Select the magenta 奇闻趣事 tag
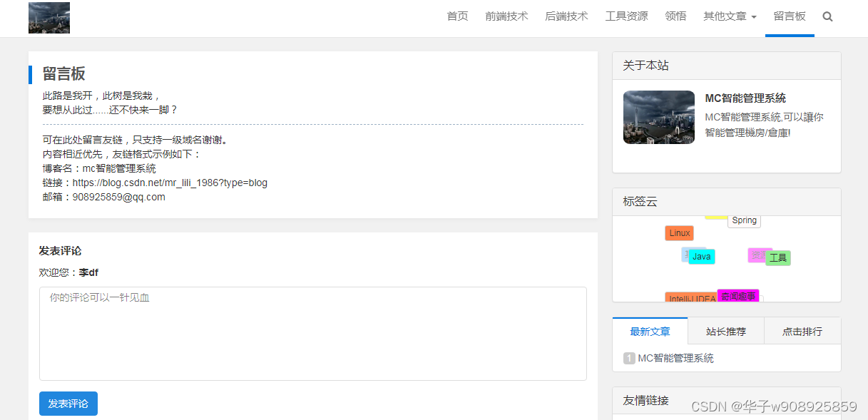868x420 pixels. (x=738, y=295)
